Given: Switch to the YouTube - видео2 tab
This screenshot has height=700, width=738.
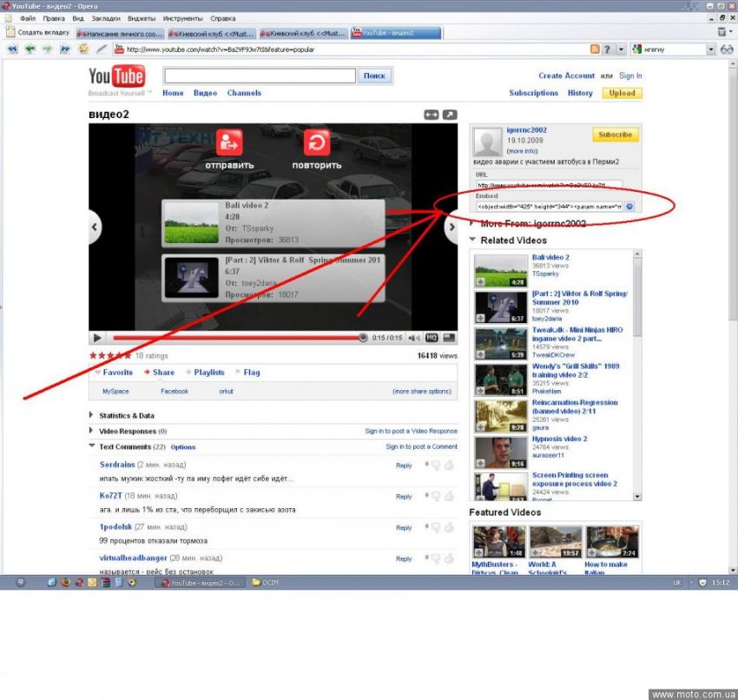Looking at the screenshot, I should coord(396,33).
